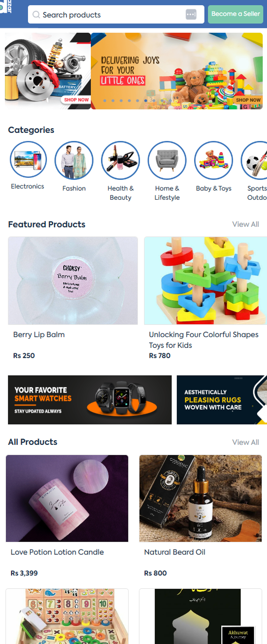This screenshot has width=267, height=644.
Task: Click the ellipsis icon in search bar
Action: click(x=191, y=14)
